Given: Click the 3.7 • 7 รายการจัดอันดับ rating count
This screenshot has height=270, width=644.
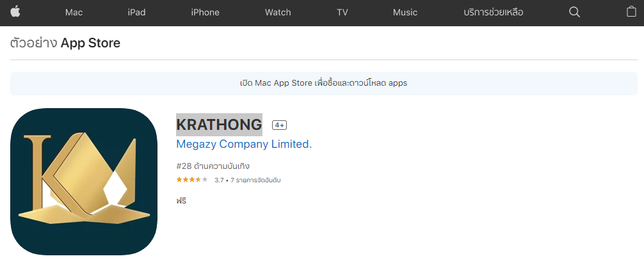Looking at the screenshot, I should click(x=248, y=180).
